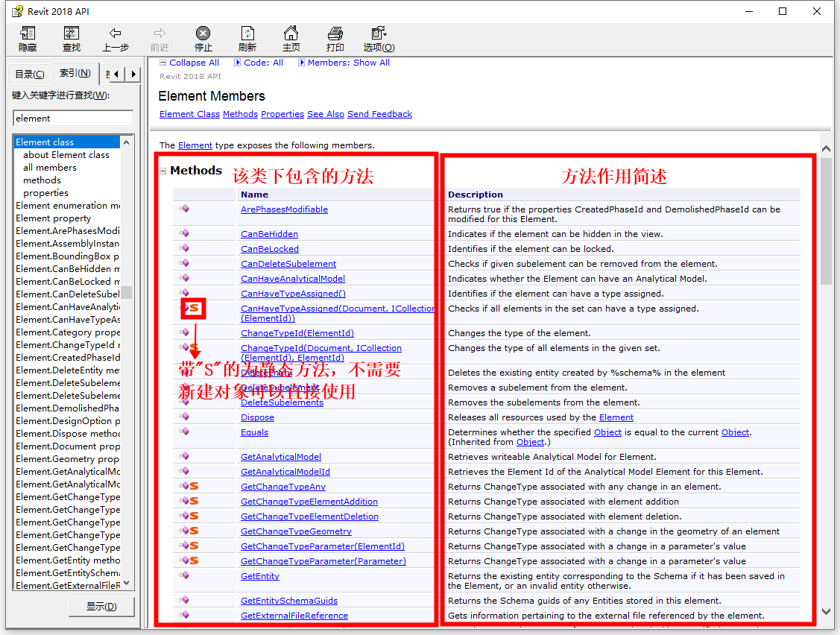Click the method icon beside CanBeLocked

(x=184, y=249)
